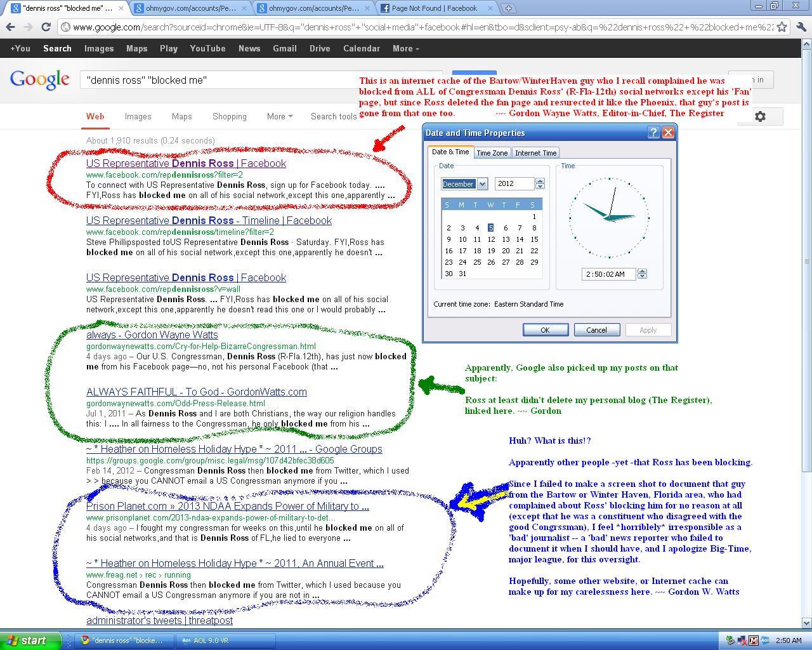Click Cancel in Date and Time Properties
Viewport: 812px width, 650px height.
(596, 330)
